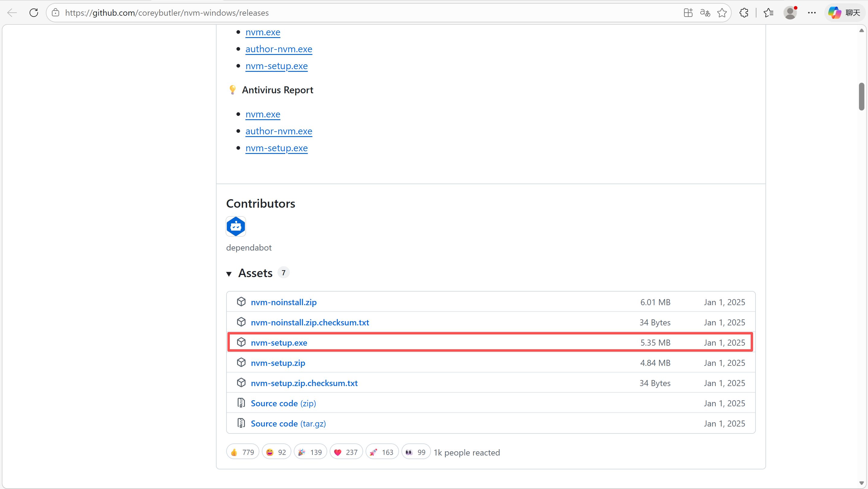Toggle the rocket reaction 163
This screenshot has width=868, height=489.
click(382, 452)
